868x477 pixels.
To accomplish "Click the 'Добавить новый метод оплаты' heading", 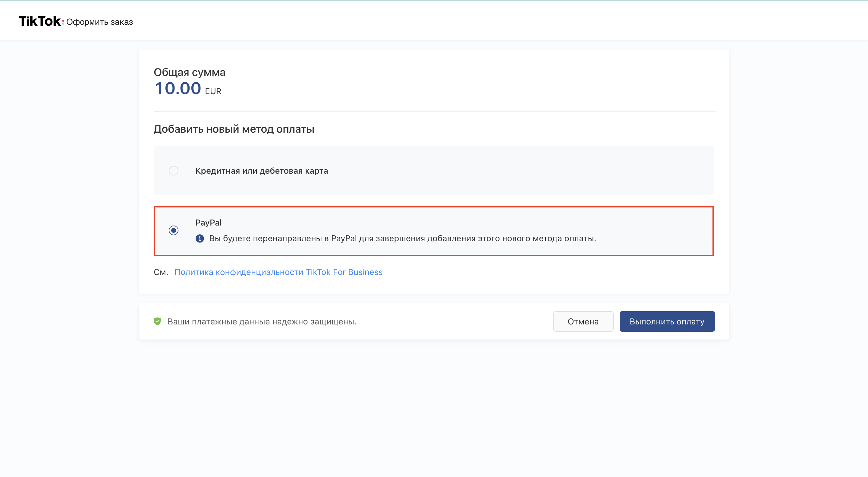I will coord(234,129).
